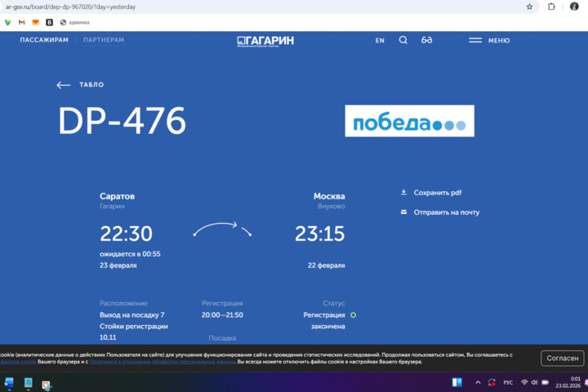The height and width of the screenshot is (392, 588).
Task: Select the ПАРТНЕРАМ tab
Action: point(104,40)
